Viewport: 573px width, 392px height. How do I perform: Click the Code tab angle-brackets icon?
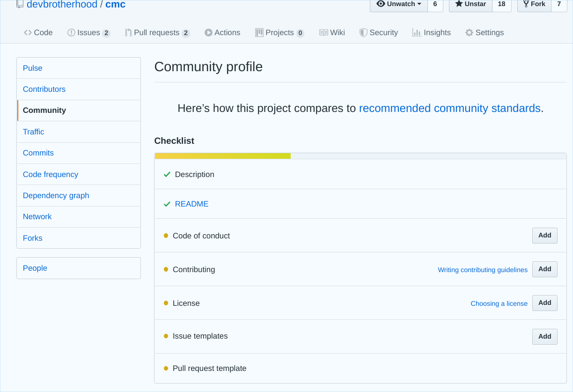[28, 33]
